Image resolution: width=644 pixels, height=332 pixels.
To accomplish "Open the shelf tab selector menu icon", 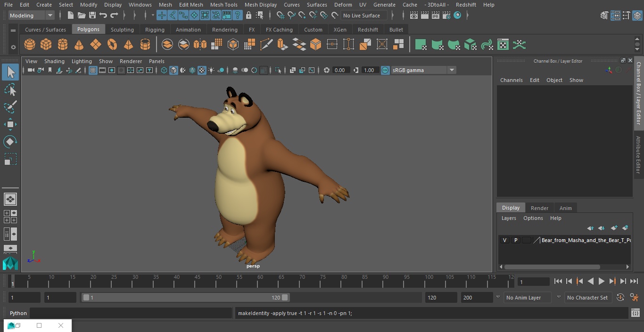I will (13, 30).
